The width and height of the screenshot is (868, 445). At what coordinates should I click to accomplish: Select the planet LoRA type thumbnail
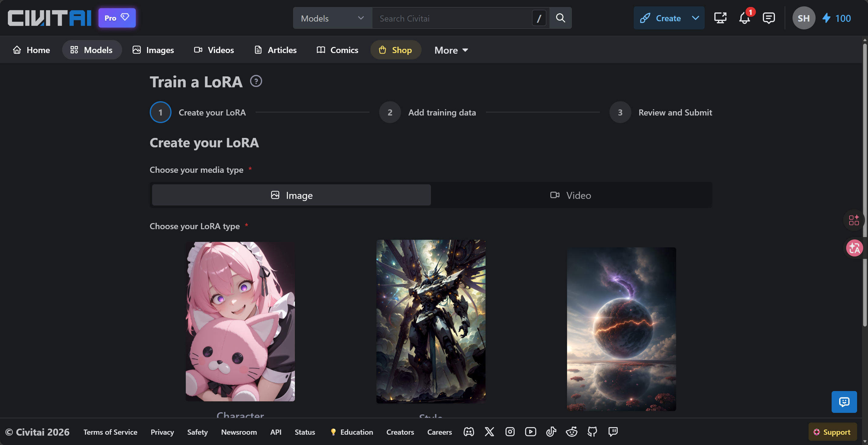pos(621,329)
